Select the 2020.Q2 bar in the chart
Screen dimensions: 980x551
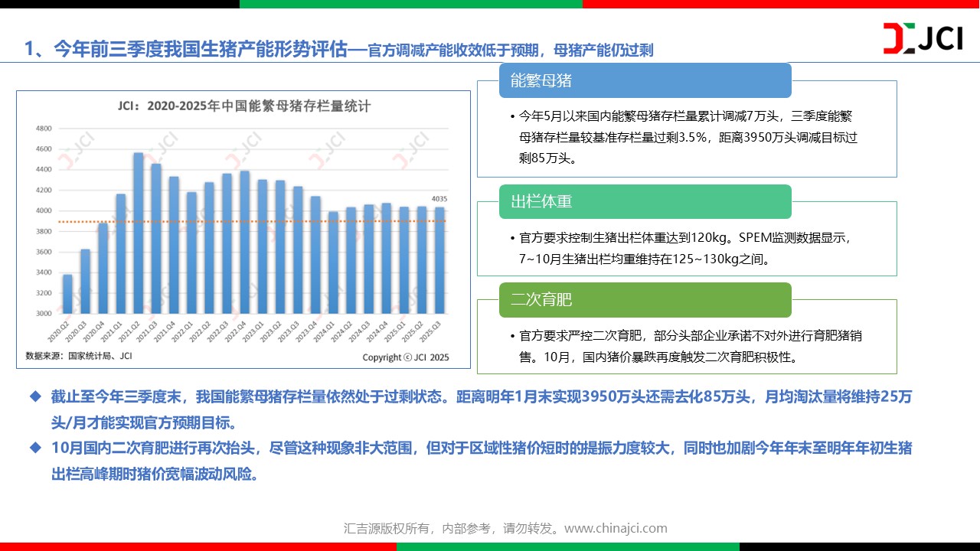(x=67, y=294)
